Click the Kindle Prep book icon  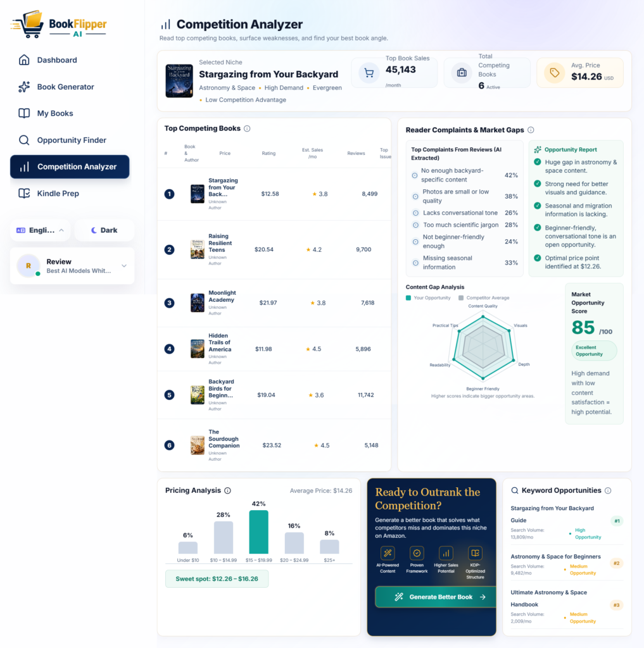coord(24,194)
